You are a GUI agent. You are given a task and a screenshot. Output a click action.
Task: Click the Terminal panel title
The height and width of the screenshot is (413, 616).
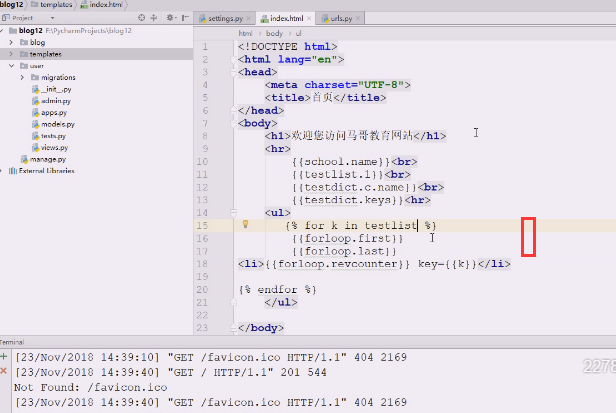point(12,342)
